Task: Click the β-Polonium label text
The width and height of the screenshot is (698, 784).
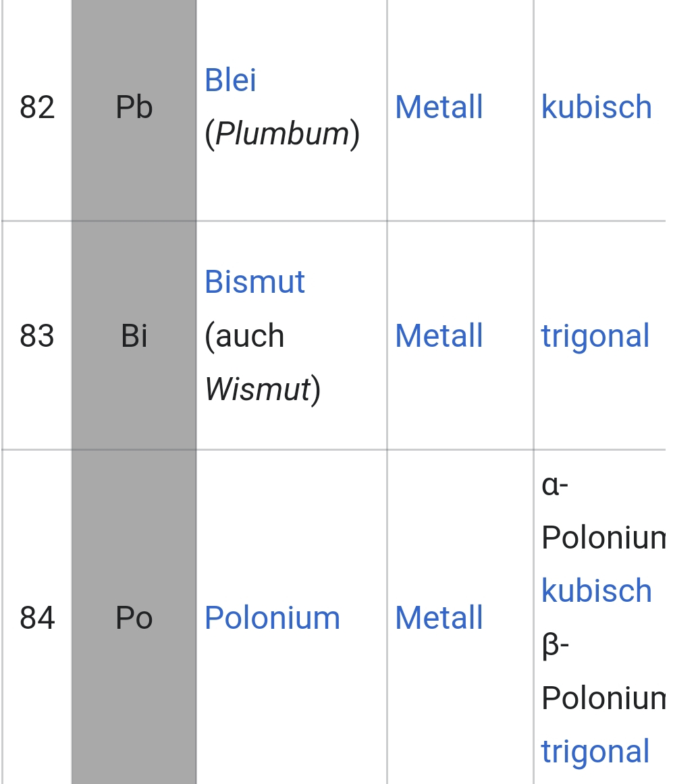Action: (x=603, y=671)
